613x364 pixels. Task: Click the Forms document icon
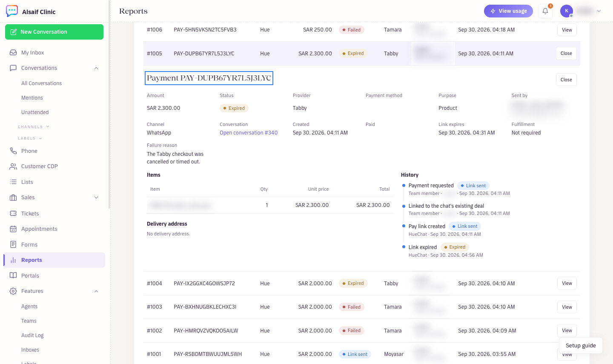coord(13,244)
